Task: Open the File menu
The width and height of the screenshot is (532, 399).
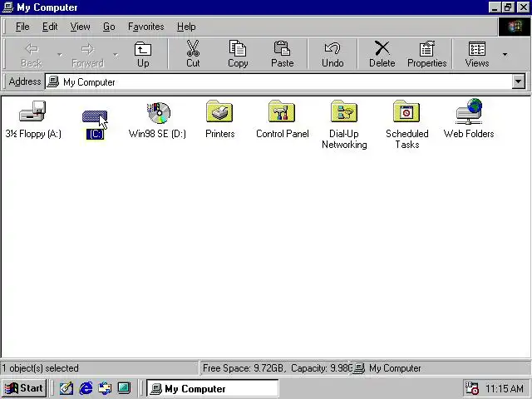Action: (22, 27)
